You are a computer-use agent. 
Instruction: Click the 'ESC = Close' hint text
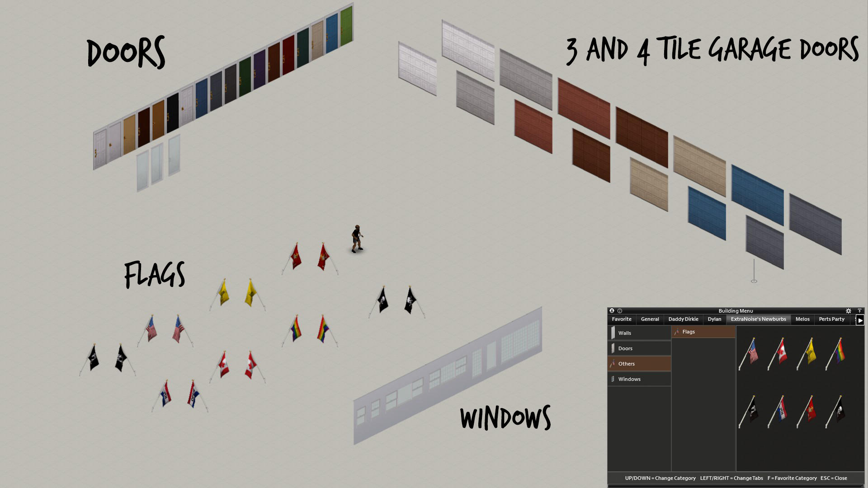click(x=834, y=478)
